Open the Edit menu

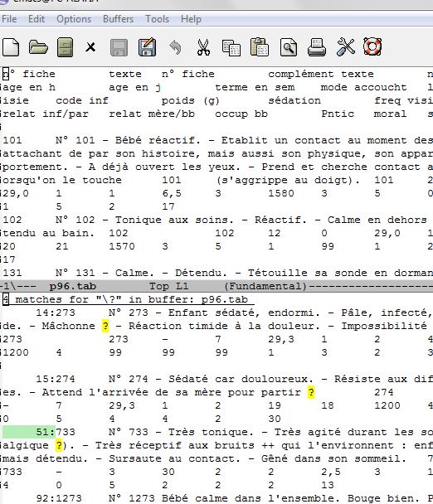[36, 19]
